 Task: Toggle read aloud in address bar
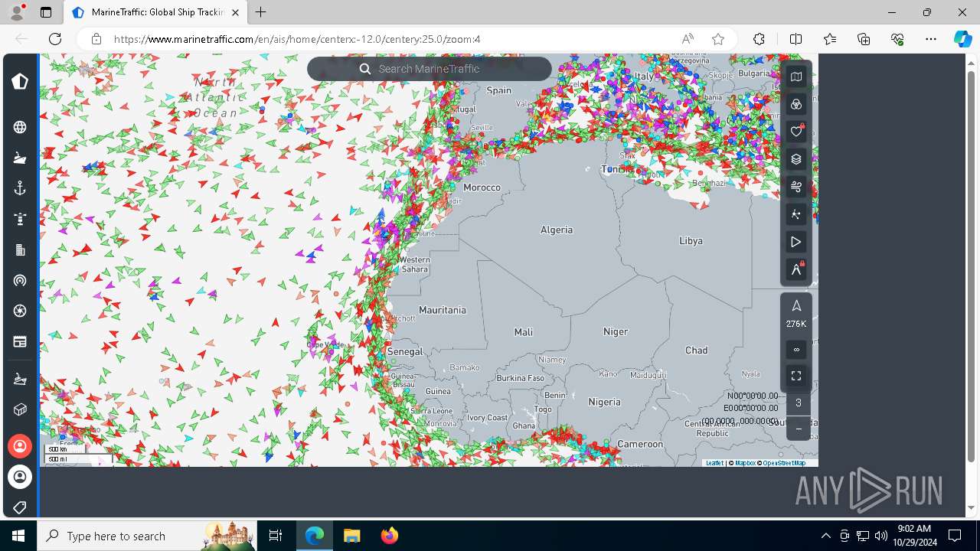click(x=688, y=39)
